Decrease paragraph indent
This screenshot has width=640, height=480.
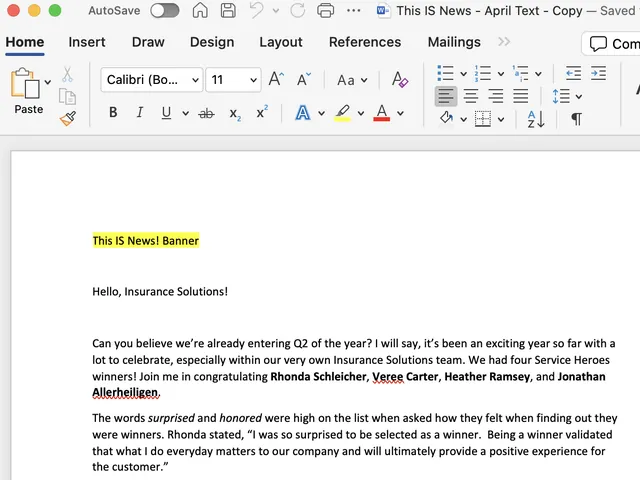point(573,73)
